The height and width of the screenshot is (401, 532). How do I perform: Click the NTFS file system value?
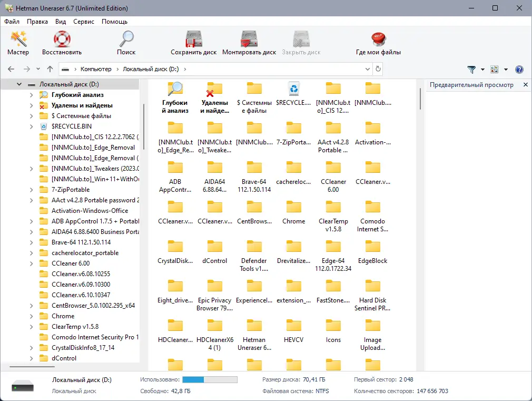322,391
